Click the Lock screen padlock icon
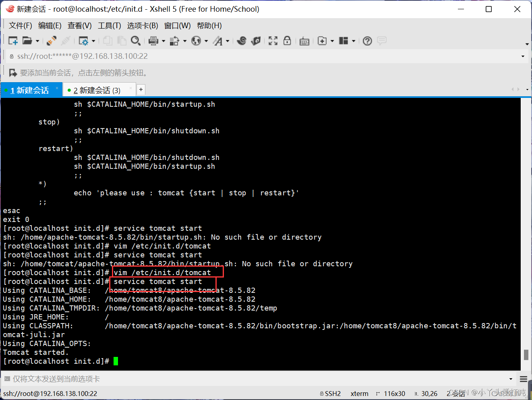The image size is (532, 400). [287, 41]
